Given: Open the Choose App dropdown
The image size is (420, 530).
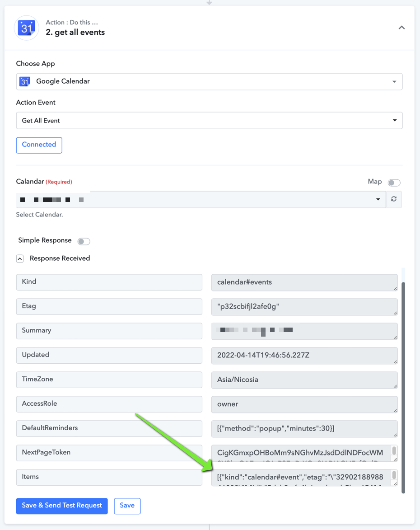Looking at the screenshot, I should tap(209, 81).
